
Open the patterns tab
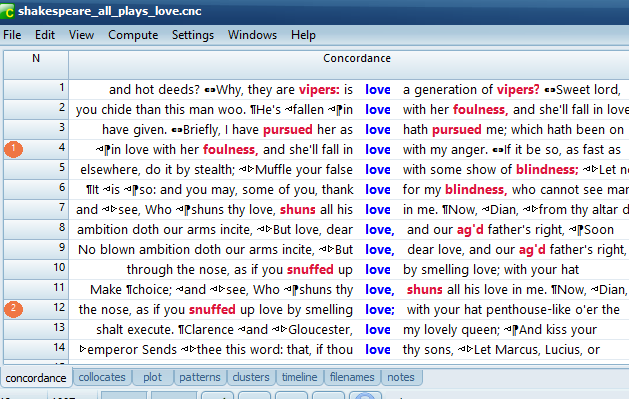tap(200, 377)
